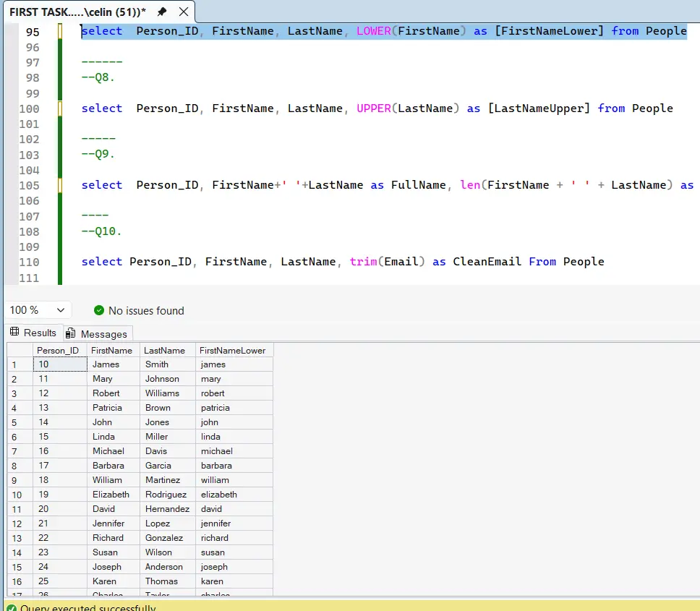The width and height of the screenshot is (700, 611).
Task: Select the 'FIRST TASK...celin (51)' document tab
Action: click(x=72, y=12)
